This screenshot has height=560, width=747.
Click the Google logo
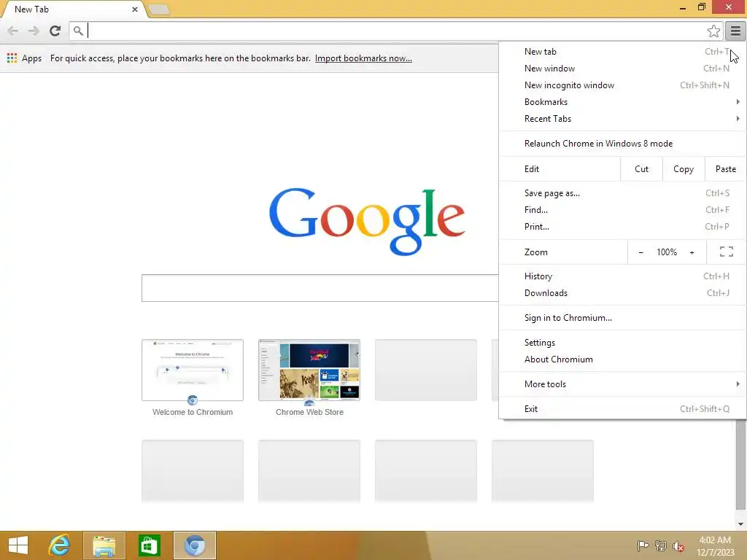point(367,222)
